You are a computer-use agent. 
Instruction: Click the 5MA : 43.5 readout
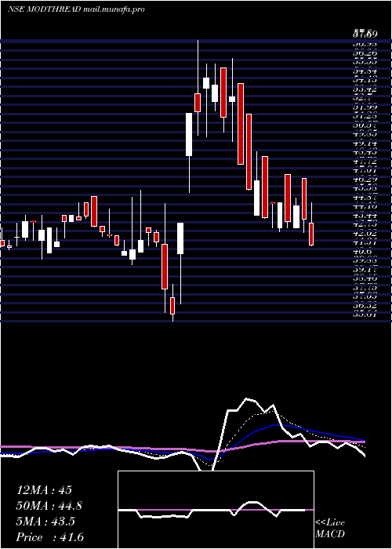pyautogui.click(x=45, y=522)
